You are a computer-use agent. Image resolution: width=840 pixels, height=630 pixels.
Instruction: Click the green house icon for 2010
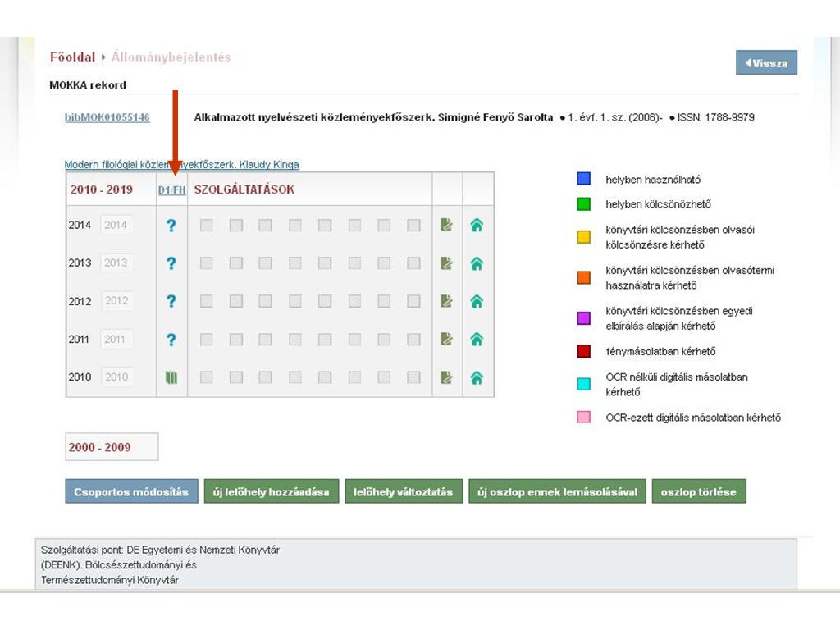477,377
